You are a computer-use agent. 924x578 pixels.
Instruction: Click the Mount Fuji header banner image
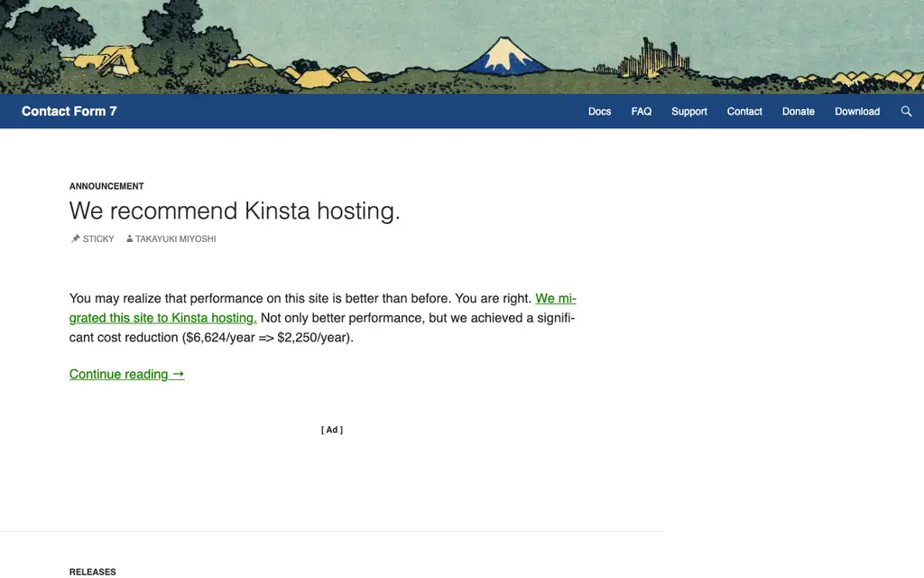462,47
